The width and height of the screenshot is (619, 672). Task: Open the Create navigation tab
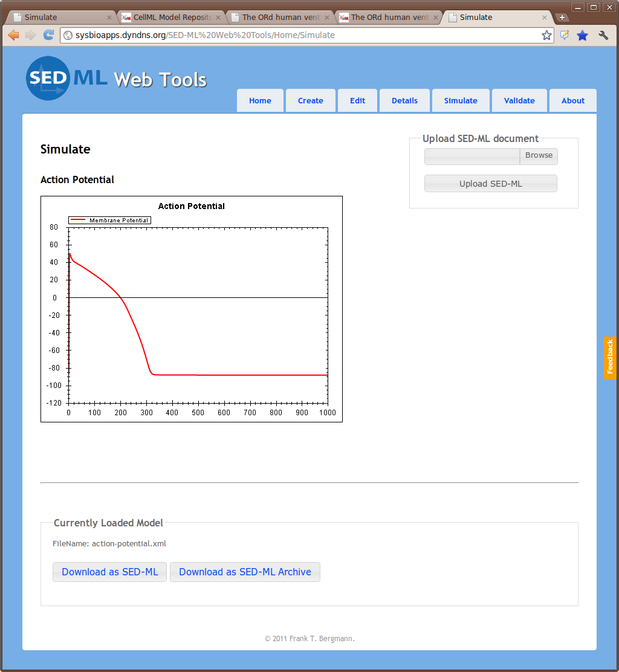(x=310, y=101)
